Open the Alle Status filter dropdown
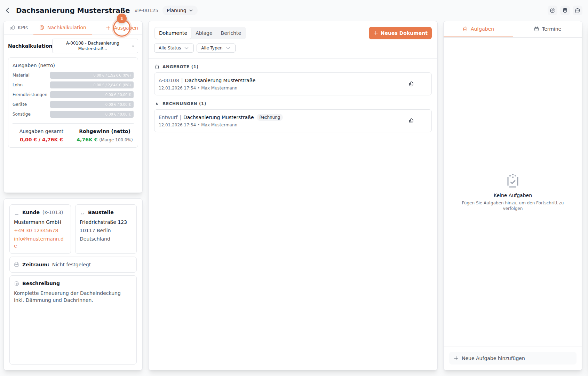588x376 pixels. [x=174, y=48]
